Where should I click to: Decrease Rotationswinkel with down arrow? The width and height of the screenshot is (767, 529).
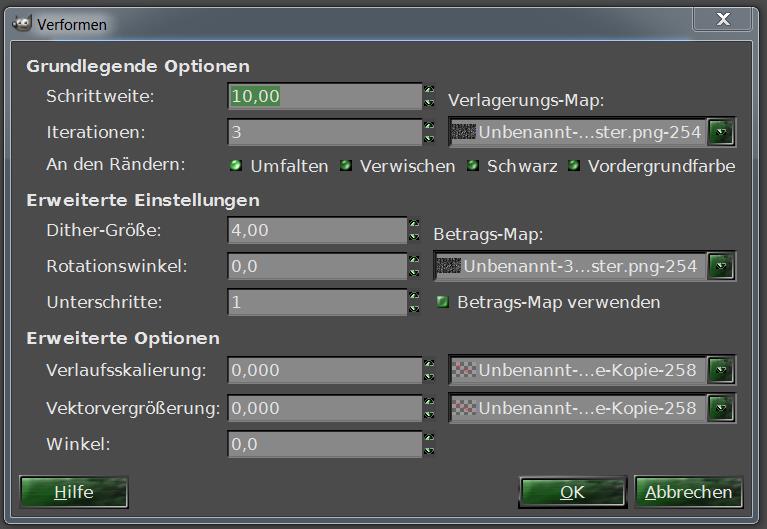click(x=414, y=273)
